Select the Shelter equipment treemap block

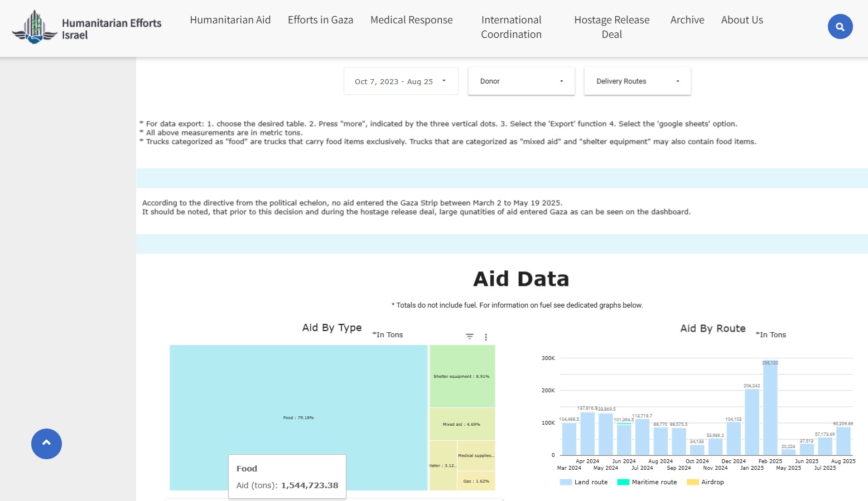click(462, 377)
